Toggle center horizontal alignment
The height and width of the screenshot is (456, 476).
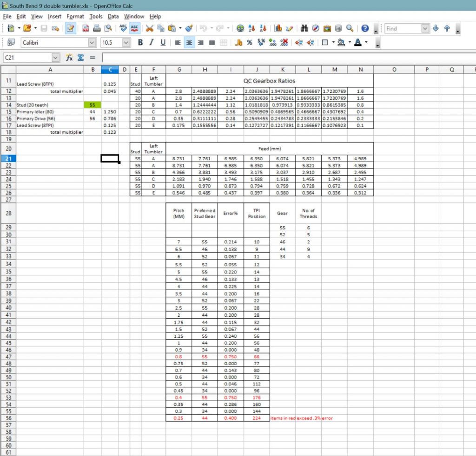[189, 42]
